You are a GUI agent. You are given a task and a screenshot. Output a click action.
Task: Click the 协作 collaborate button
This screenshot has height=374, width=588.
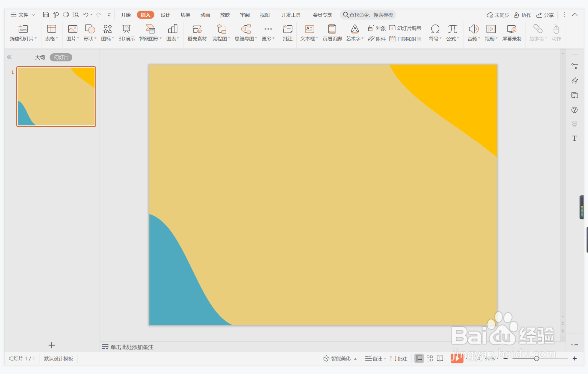[522, 15]
